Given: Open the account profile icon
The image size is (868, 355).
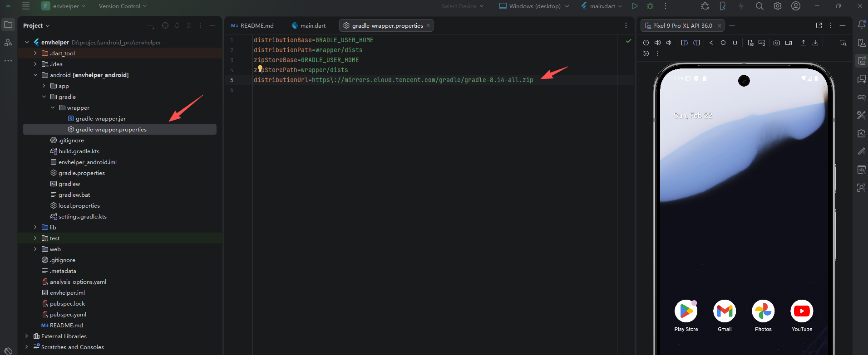Looking at the screenshot, I should (796, 6).
